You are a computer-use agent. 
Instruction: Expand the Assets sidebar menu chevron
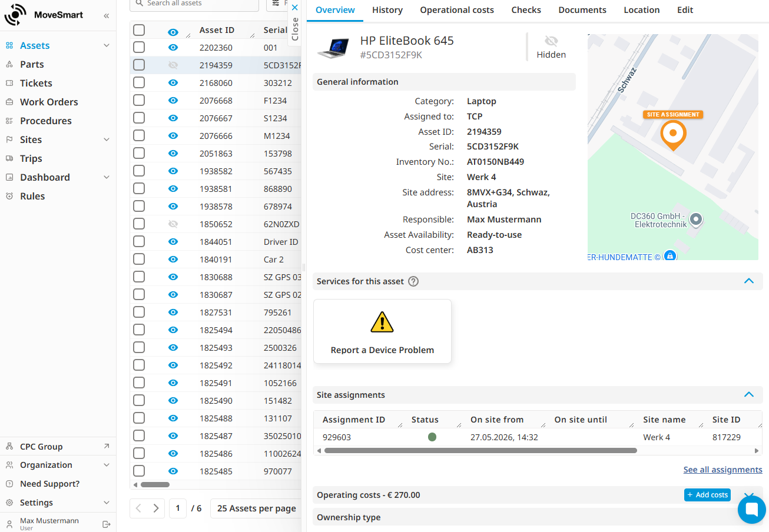coord(107,45)
